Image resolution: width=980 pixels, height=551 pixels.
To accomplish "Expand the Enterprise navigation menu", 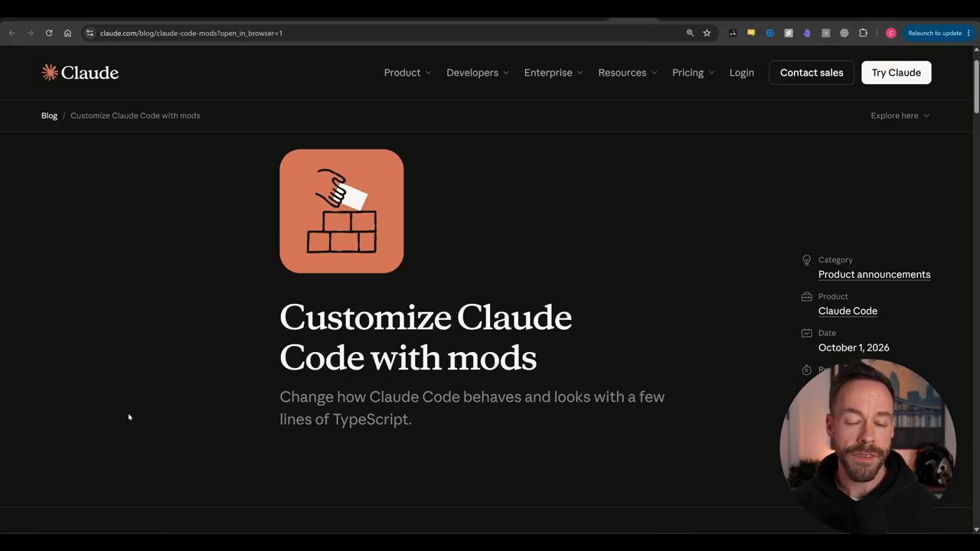I will pos(554,73).
